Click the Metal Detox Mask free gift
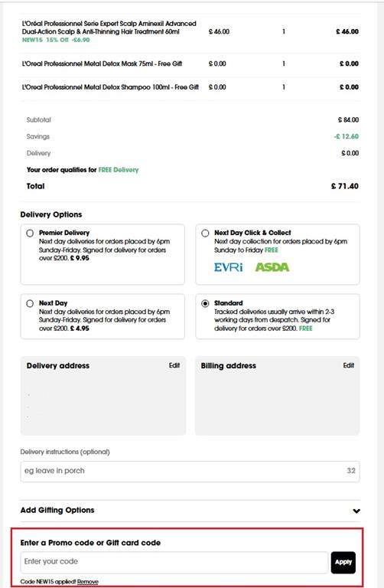384x588 pixels. tap(102, 64)
